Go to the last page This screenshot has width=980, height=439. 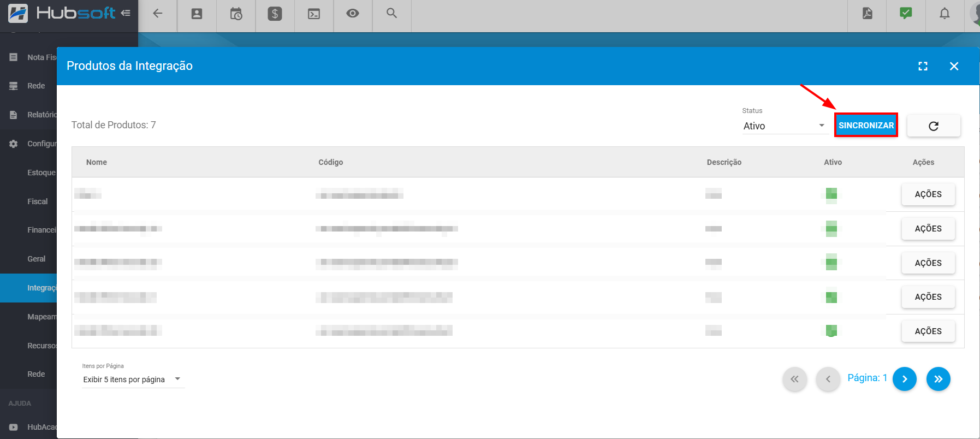(x=938, y=379)
